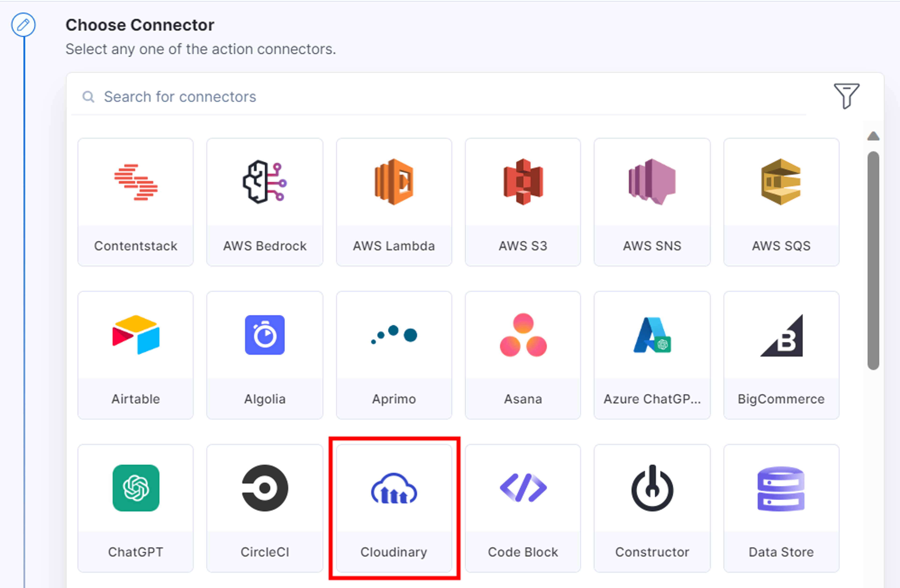Pick the Airtable logo icon
This screenshot has width=900, height=588.
coord(136,335)
